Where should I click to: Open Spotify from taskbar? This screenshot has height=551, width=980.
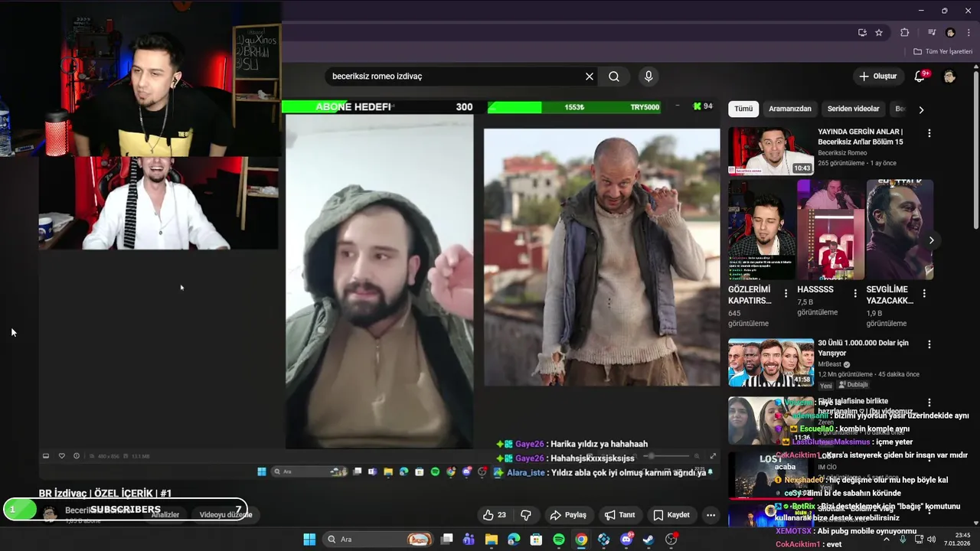tap(559, 540)
